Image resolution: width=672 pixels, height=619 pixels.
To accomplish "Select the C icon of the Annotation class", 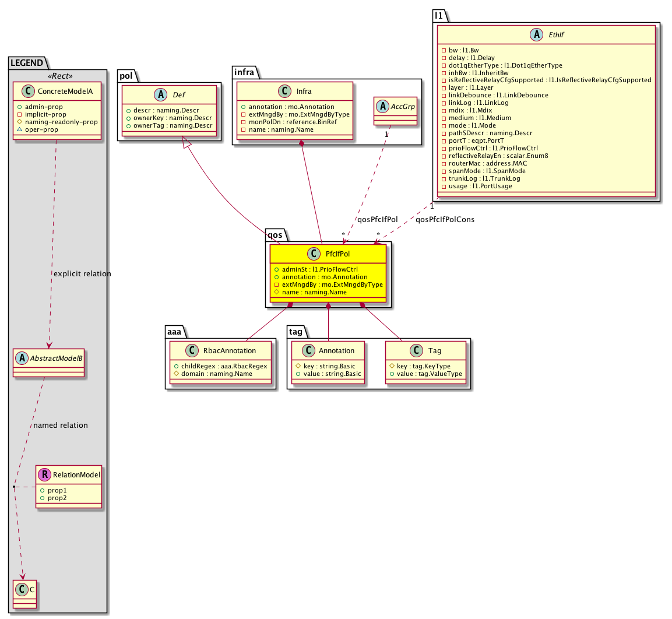I will point(308,350).
